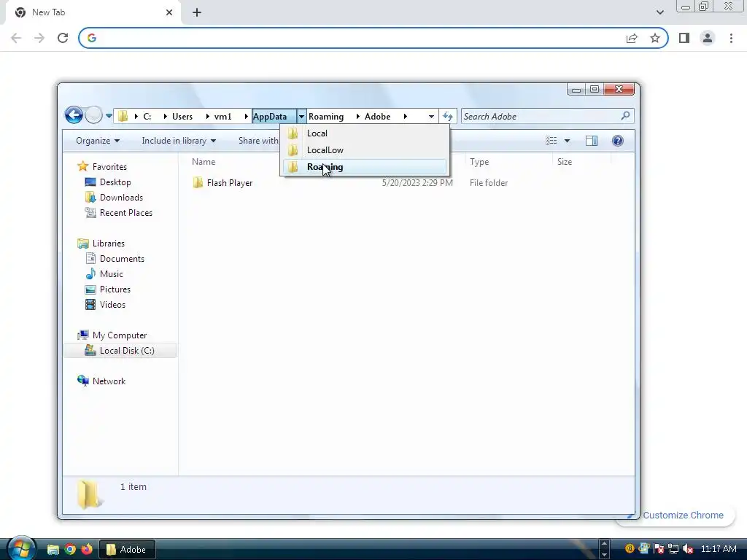Viewport: 747px width, 560px height.
Task: Open the Organize menu
Action: [98, 141]
